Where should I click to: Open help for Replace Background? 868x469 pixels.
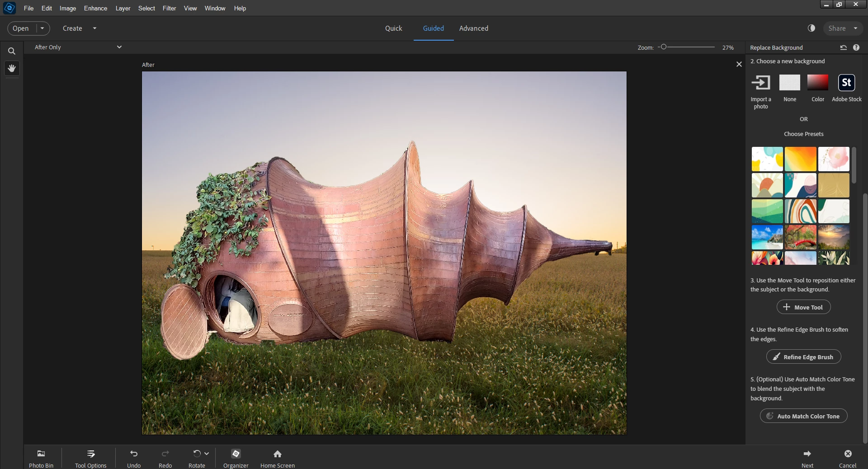coord(856,47)
